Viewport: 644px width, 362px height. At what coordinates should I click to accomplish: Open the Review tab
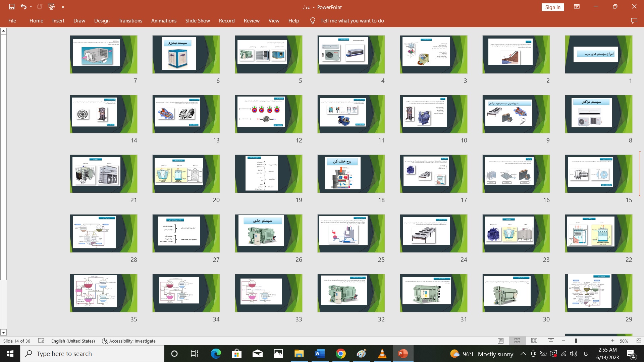(252, 21)
